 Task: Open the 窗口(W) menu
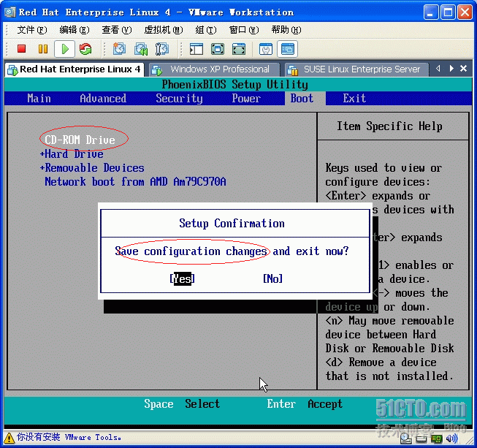pyautogui.click(x=244, y=30)
